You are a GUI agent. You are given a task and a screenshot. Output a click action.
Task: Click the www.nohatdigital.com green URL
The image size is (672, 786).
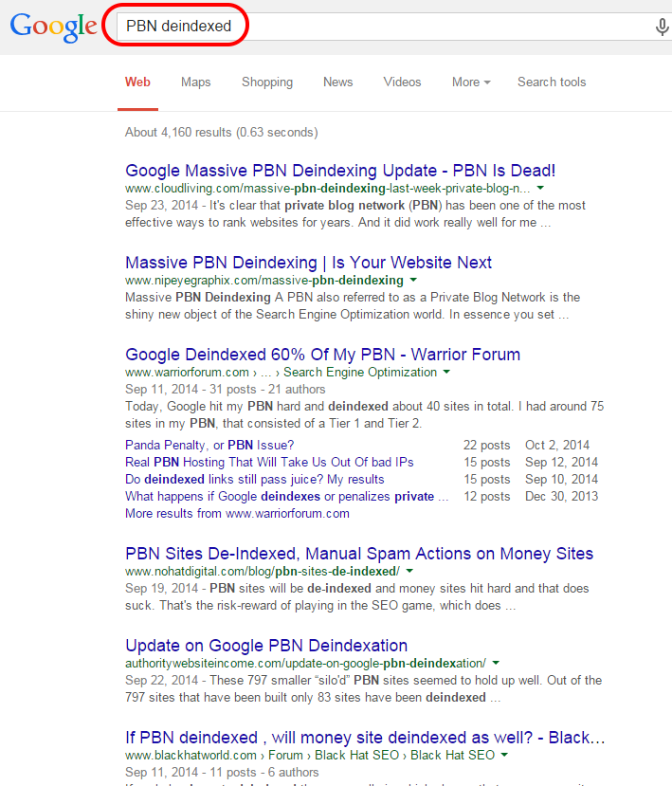click(x=263, y=572)
